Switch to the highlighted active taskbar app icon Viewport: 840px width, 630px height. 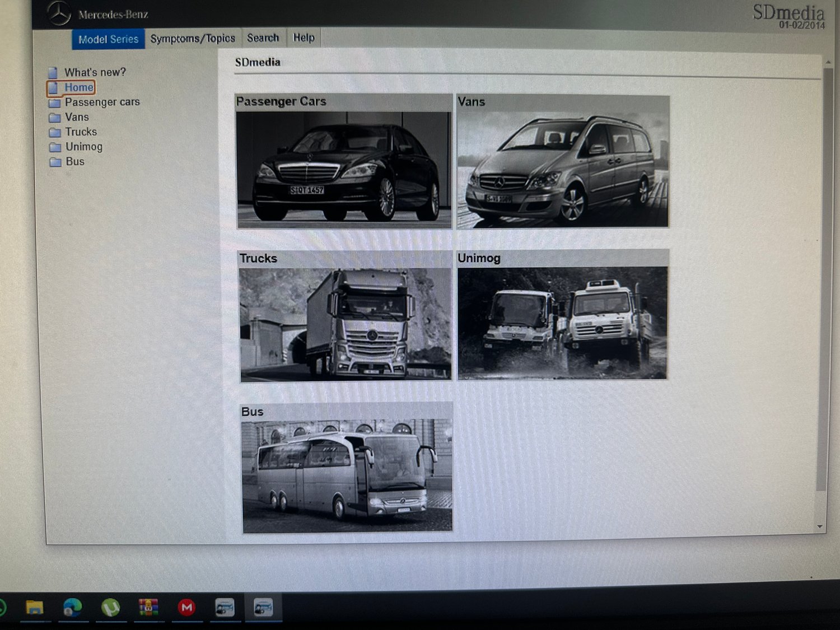point(263,608)
